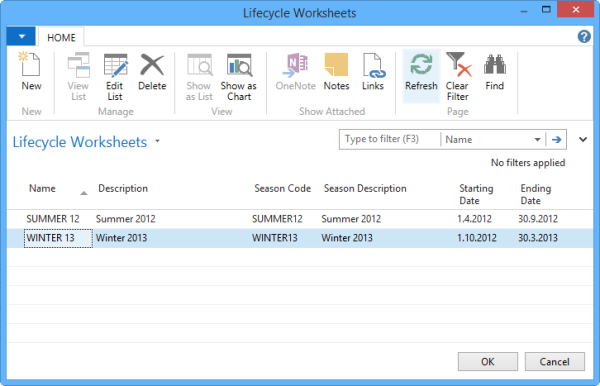The height and width of the screenshot is (386, 600).
Task: Expand the filter pane chevron
Action: (583, 139)
